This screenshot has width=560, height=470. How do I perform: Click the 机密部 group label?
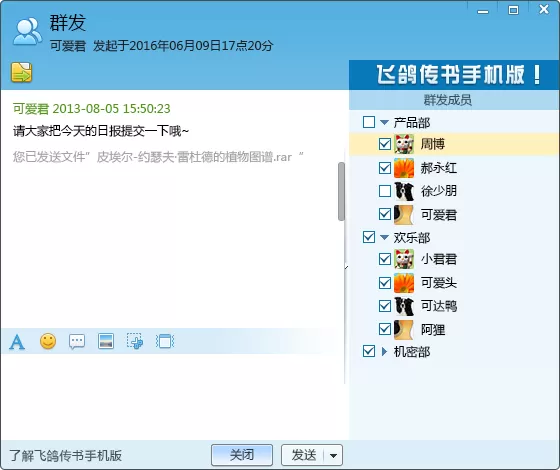point(412,352)
